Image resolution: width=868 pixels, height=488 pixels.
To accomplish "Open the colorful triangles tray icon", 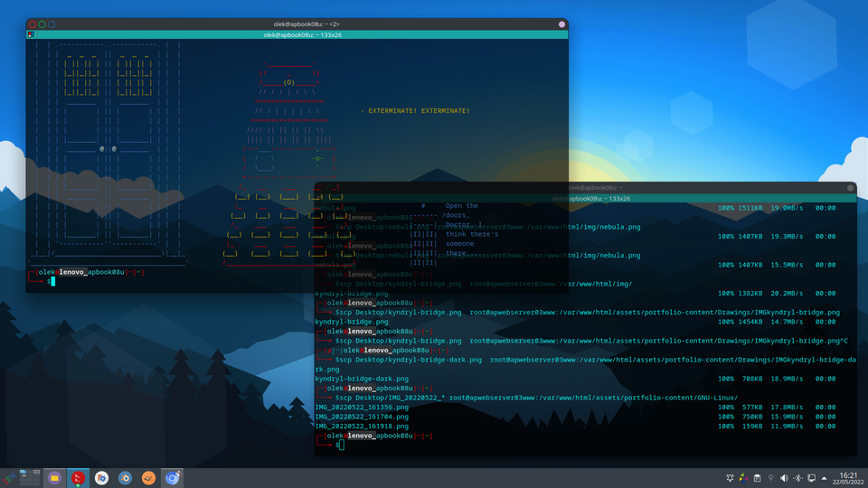I will (x=743, y=478).
